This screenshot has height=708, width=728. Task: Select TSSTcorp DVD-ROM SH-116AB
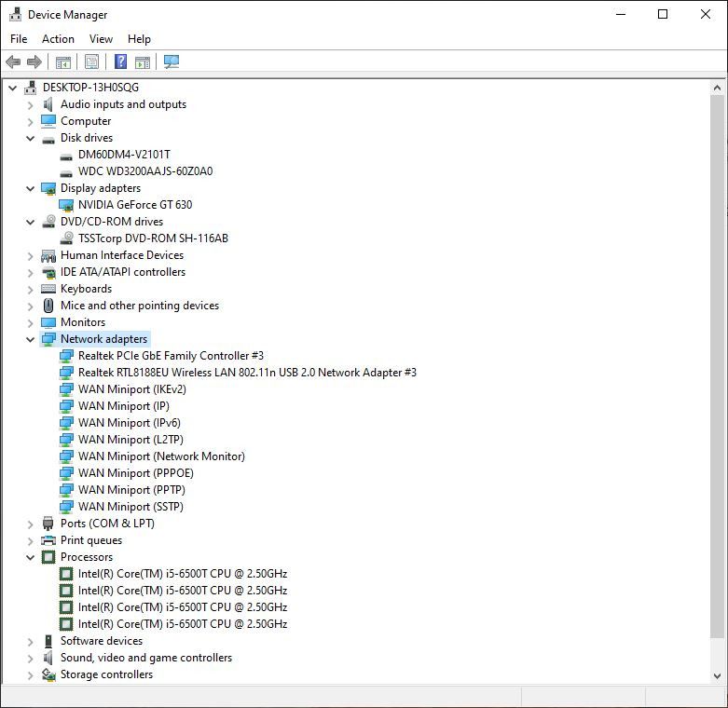(153, 238)
